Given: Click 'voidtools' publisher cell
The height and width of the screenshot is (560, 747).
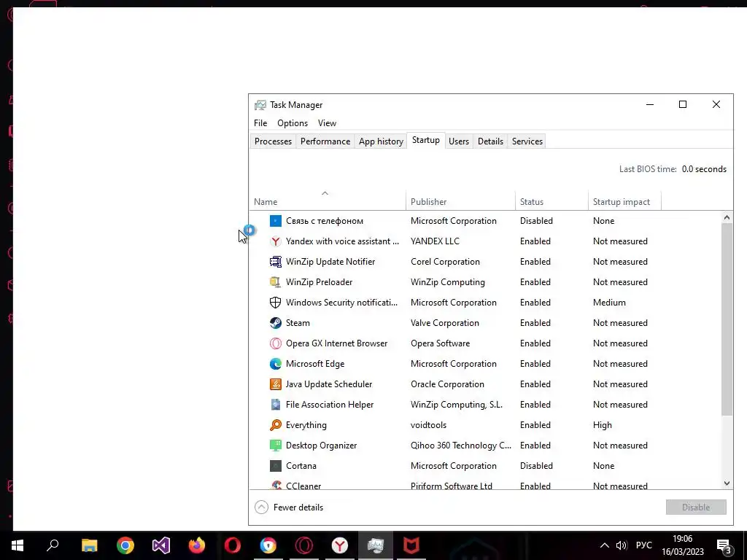Looking at the screenshot, I should [x=428, y=425].
